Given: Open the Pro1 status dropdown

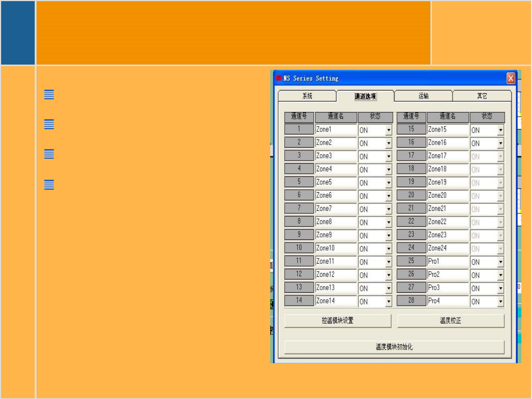Looking at the screenshot, I should (501, 262).
